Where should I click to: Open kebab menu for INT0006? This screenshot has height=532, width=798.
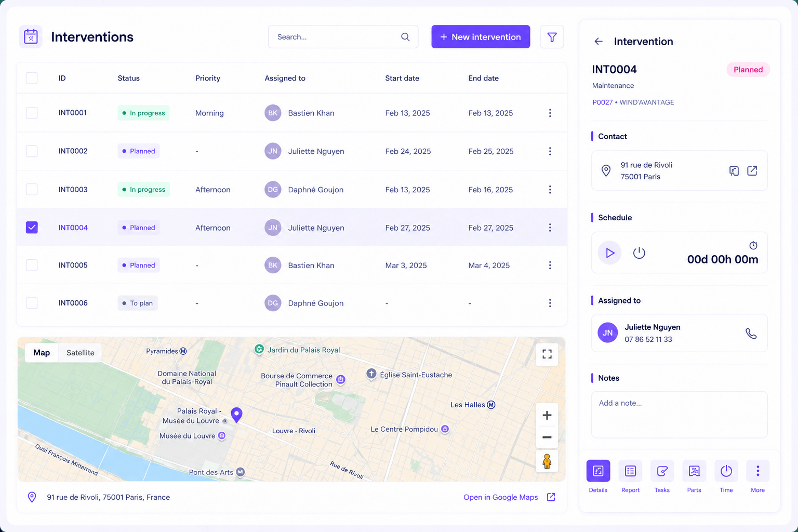click(550, 303)
